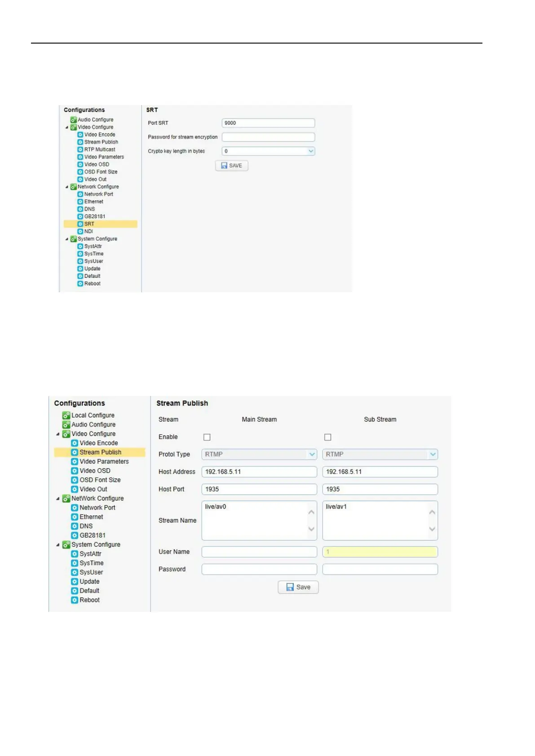
Task: Click the Local Configure gear icon
Action: 66,415
